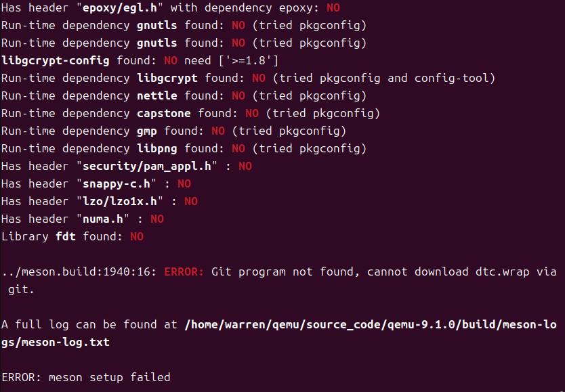Click the red NO after fdt found

point(137,236)
